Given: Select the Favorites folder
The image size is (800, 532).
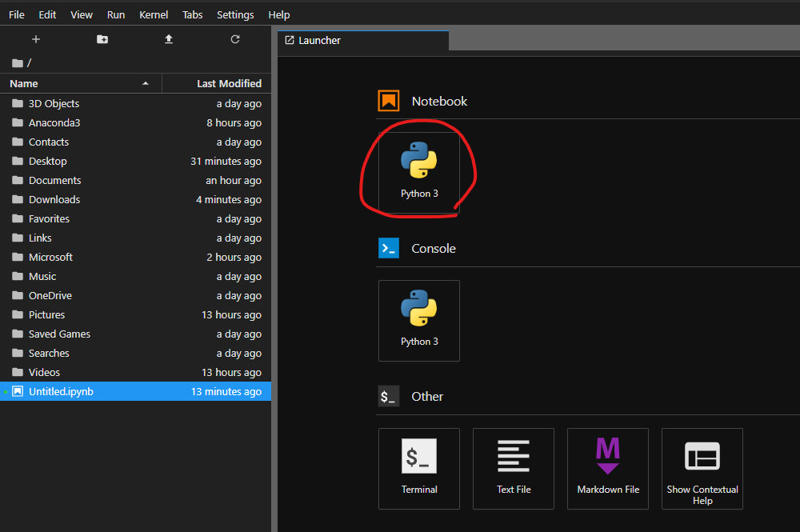Looking at the screenshot, I should [x=135, y=219].
